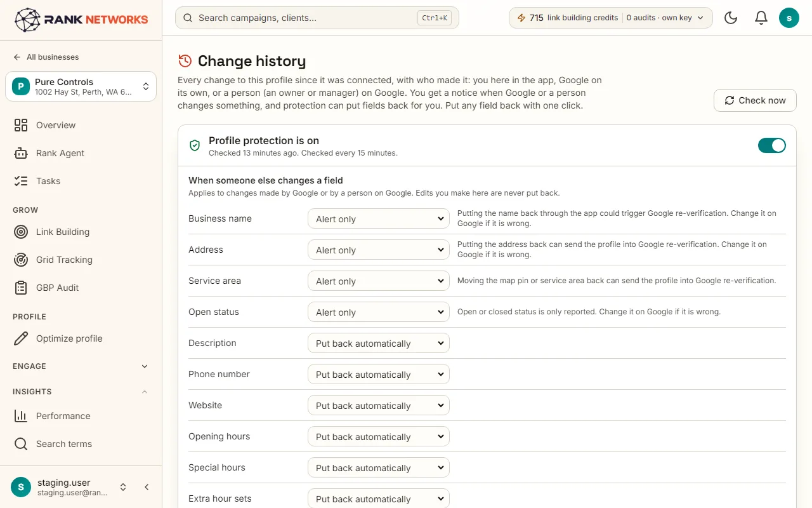
Task: Collapse the sidebar with the arrow icon
Action: point(147,487)
